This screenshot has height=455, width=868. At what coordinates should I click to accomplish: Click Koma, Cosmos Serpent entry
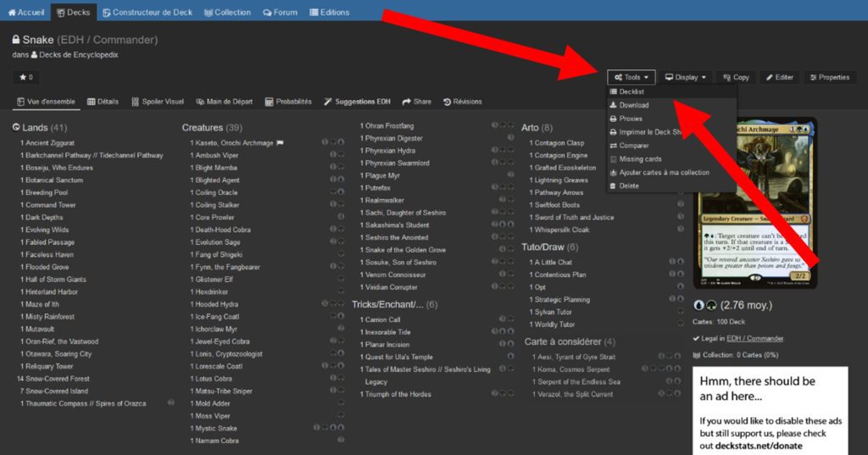click(574, 369)
